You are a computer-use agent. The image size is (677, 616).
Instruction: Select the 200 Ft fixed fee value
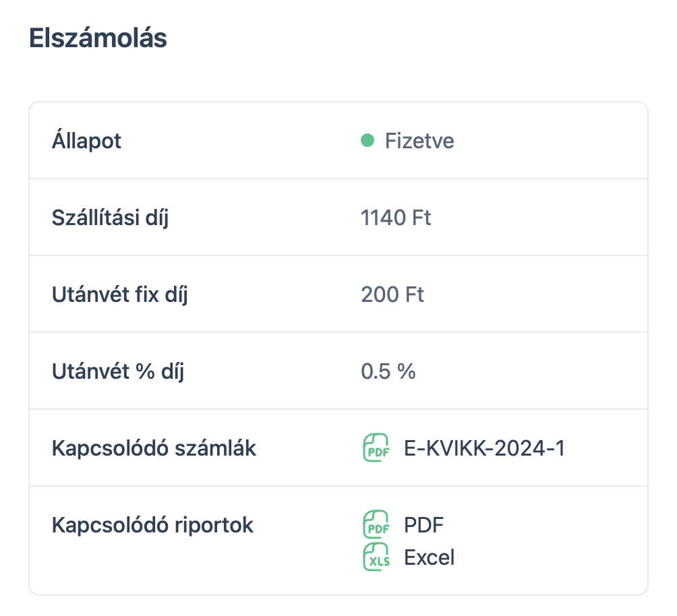[392, 295]
